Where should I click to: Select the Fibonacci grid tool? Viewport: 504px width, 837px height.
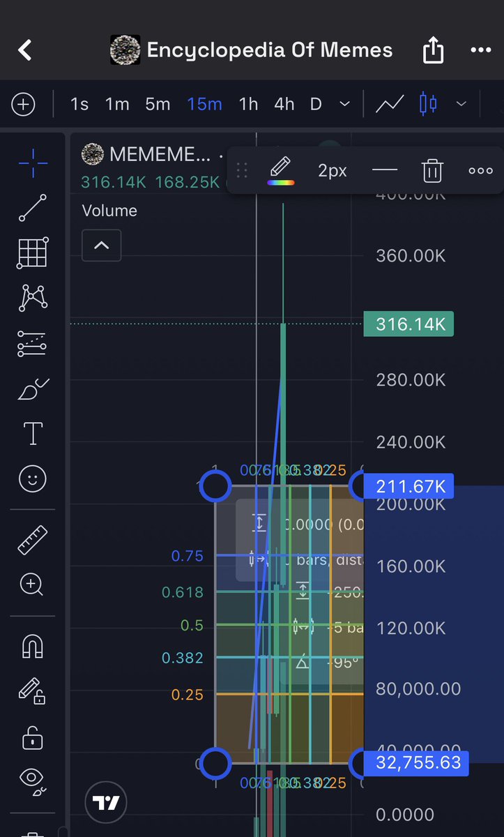click(33, 252)
